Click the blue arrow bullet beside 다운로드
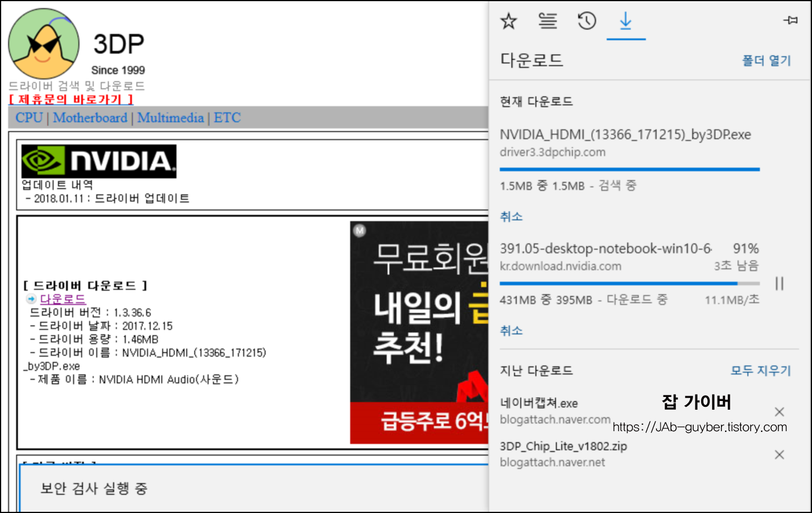This screenshot has height=513, width=812. (x=31, y=299)
